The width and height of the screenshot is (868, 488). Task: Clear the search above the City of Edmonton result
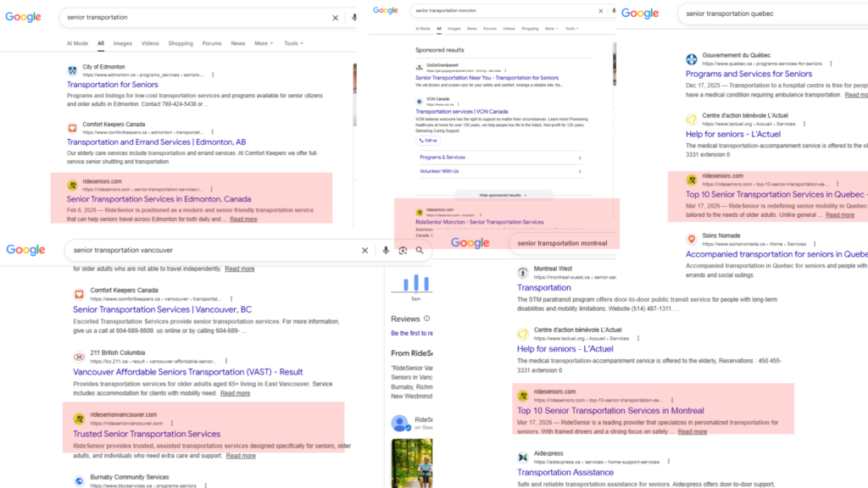[x=335, y=18]
